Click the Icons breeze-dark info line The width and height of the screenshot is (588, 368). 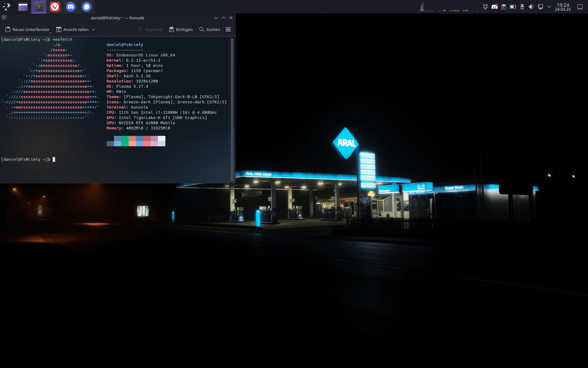click(167, 102)
